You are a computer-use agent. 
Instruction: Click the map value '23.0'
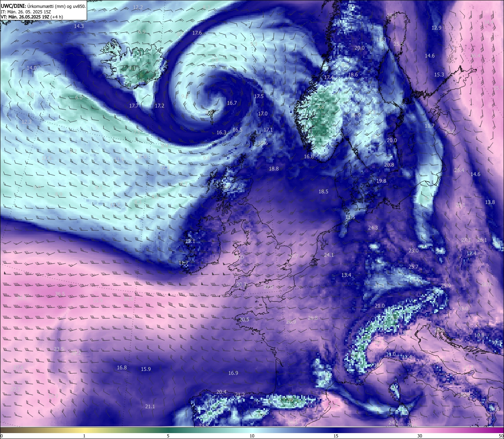point(413,251)
